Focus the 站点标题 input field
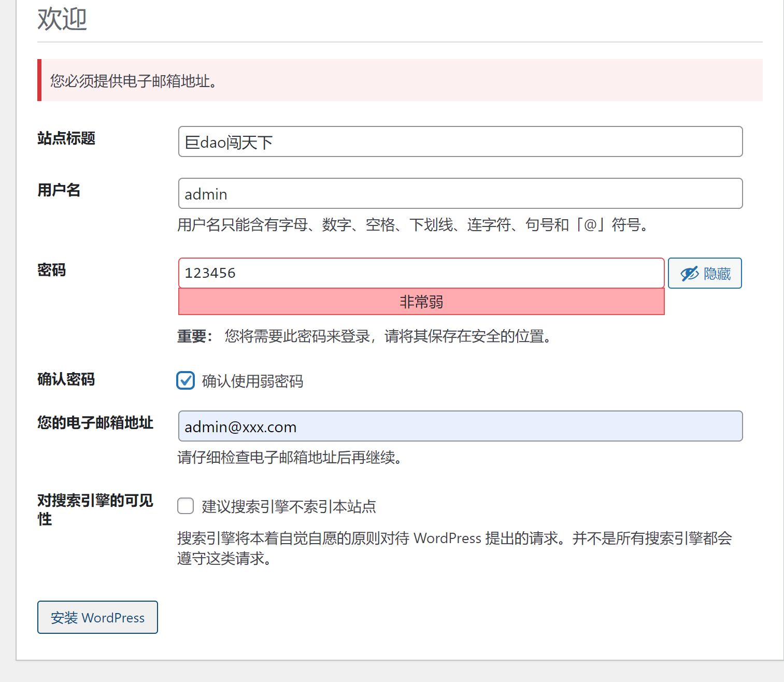The width and height of the screenshot is (784, 682). [460, 141]
